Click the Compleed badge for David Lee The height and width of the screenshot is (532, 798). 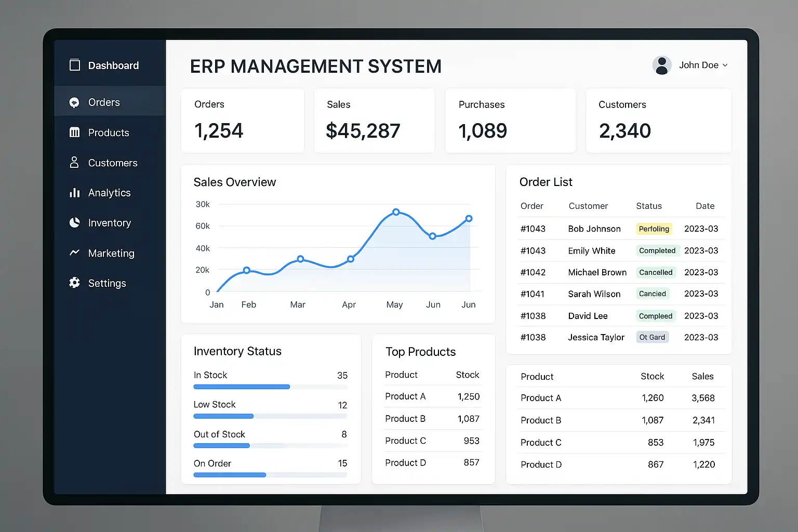pos(656,316)
